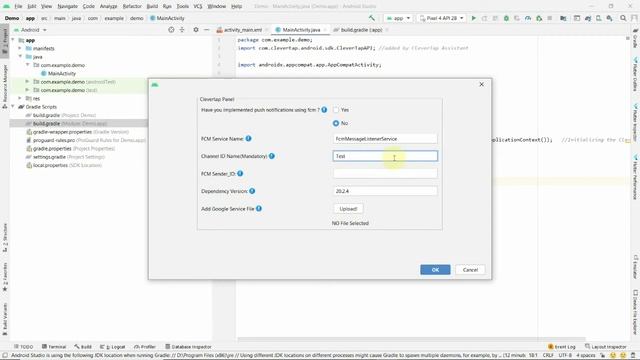
Task: Open the Project panel gear settings icon
Action: (196, 30)
